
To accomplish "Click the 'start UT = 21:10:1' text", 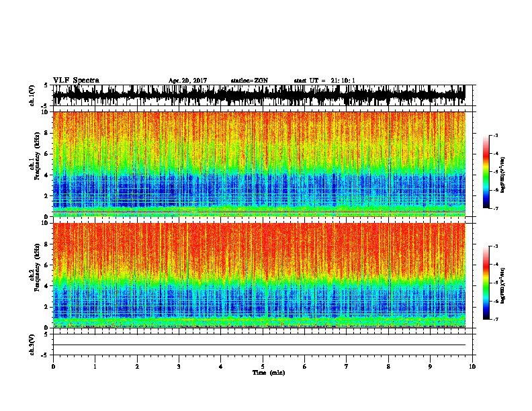I will pyautogui.click(x=324, y=81).
